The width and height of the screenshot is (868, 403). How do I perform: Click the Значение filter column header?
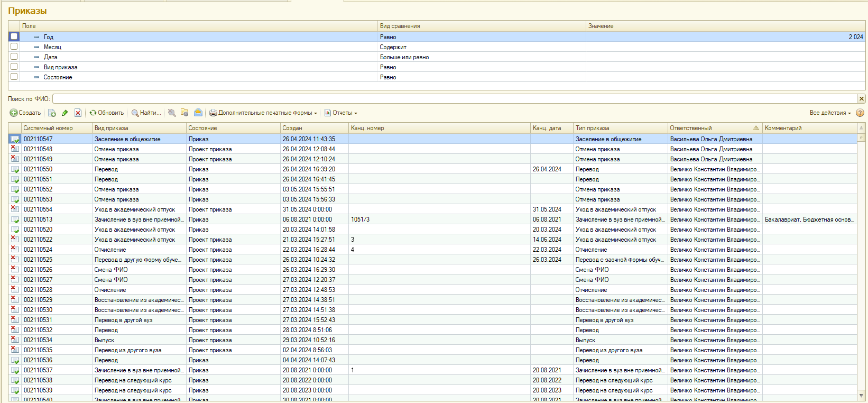coord(725,26)
